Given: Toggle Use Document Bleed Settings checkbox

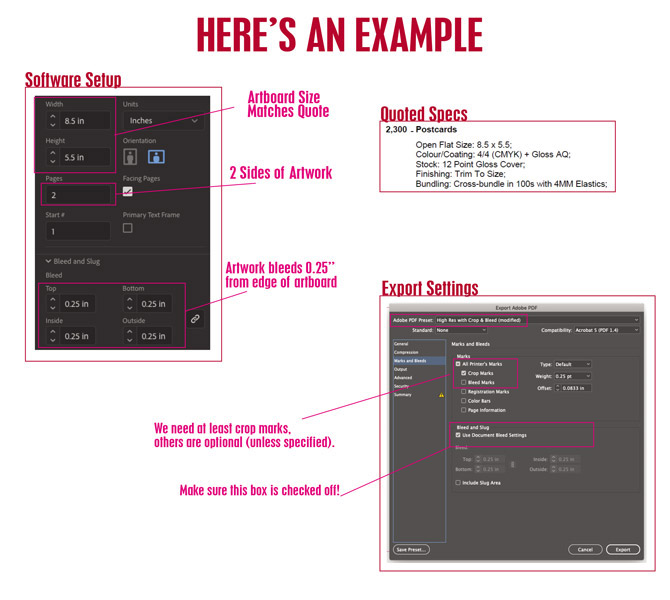Looking at the screenshot, I should 458,435.
